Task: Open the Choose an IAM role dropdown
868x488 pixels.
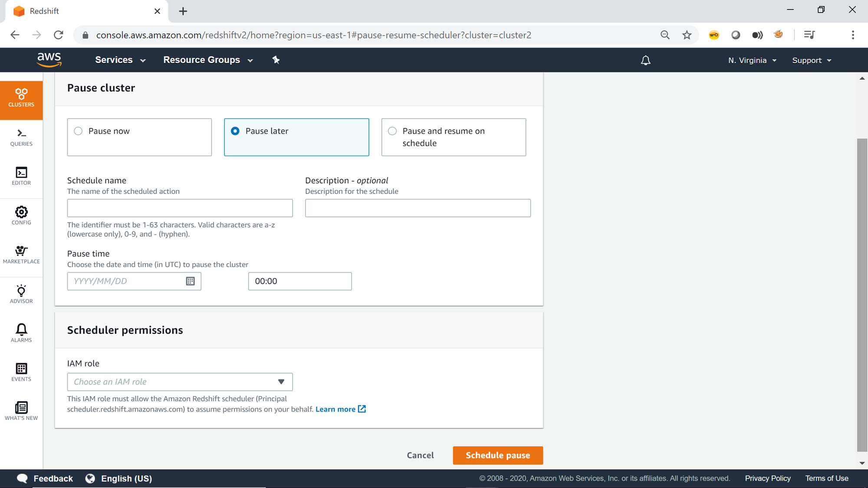Action: pos(180,382)
